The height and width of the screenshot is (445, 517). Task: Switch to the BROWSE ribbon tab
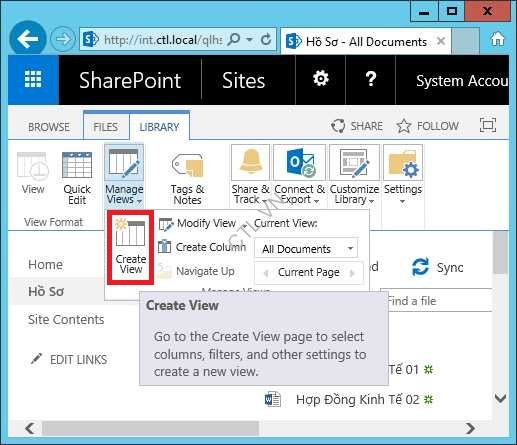(x=49, y=127)
